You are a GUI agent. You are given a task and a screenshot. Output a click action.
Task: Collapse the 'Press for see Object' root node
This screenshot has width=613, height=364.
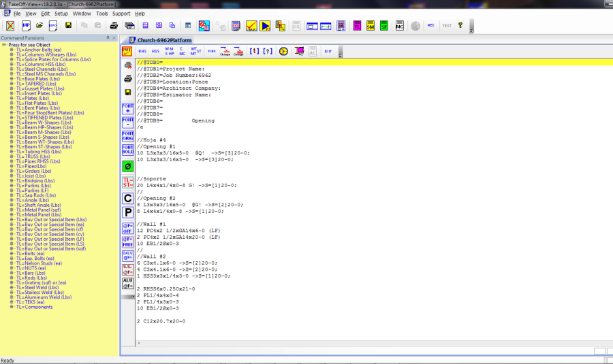4,45
